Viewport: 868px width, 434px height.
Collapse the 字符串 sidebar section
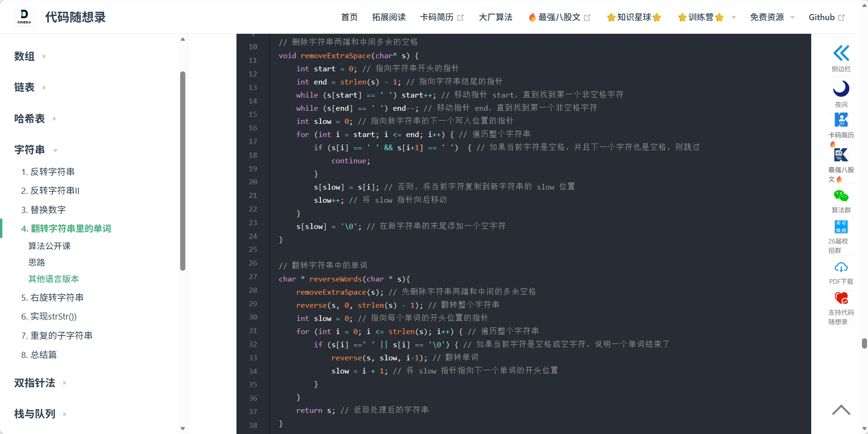pos(55,151)
